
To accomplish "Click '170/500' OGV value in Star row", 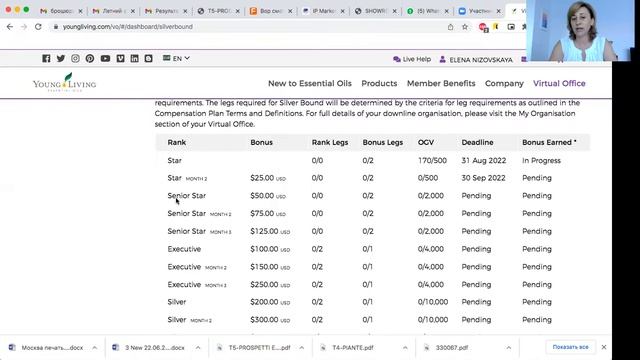I will [x=432, y=160].
